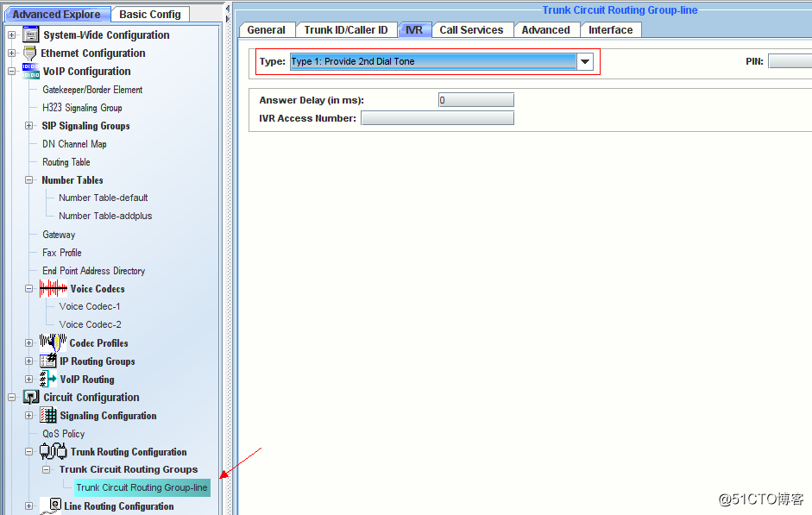Viewport: 812px width, 515px height.
Task: Select Gatekeeper/Border Element in tree
Action: (92, 90)
